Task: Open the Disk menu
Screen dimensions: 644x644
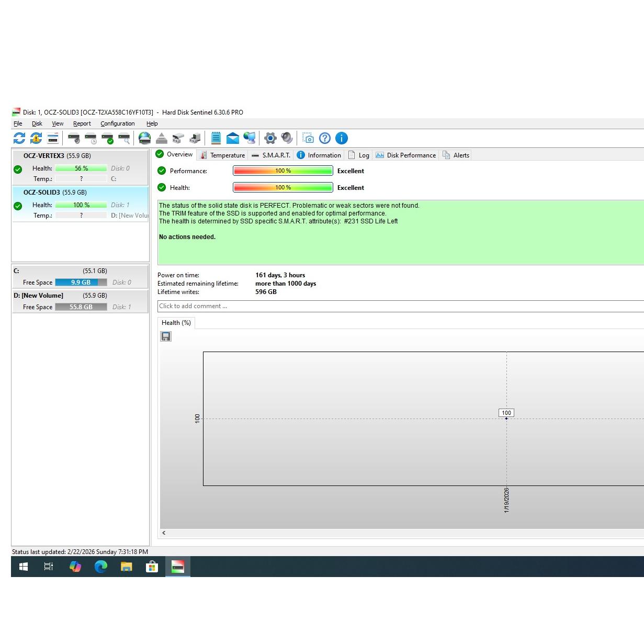Action: [x=37, y=123]
